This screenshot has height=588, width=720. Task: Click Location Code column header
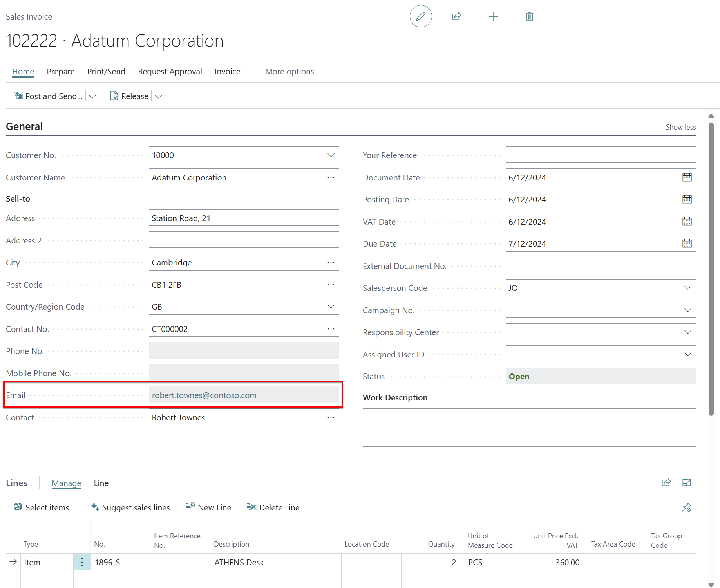point(367,544)
